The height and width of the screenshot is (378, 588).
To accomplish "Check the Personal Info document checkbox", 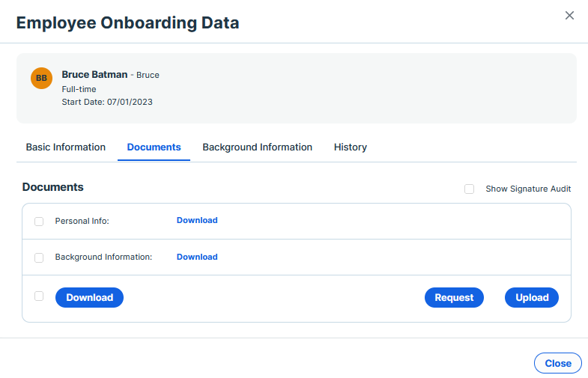I will click(x=39, y=222).
